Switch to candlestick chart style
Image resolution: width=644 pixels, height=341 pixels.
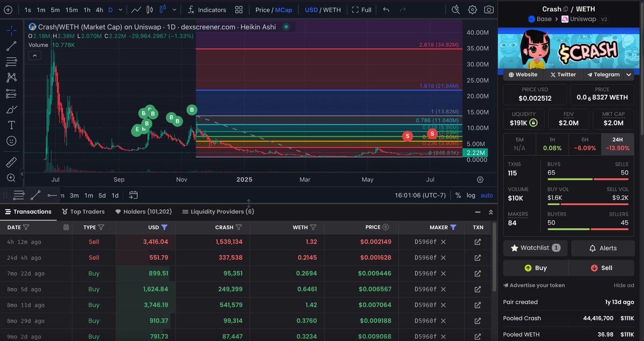[x=150, y=10]
